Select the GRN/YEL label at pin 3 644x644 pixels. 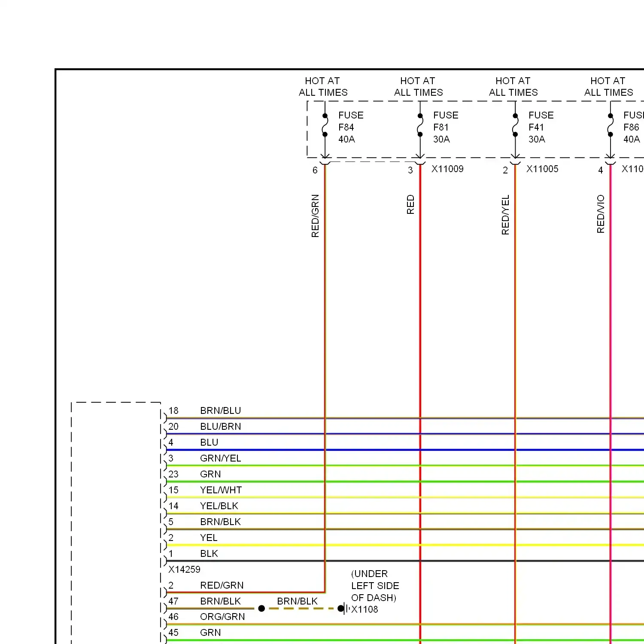coord(221,458)
